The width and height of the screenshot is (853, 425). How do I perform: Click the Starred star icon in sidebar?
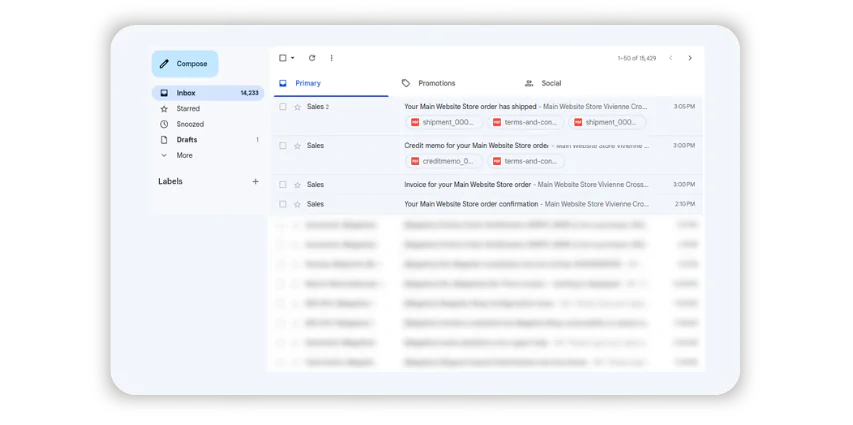click(164, 109)
